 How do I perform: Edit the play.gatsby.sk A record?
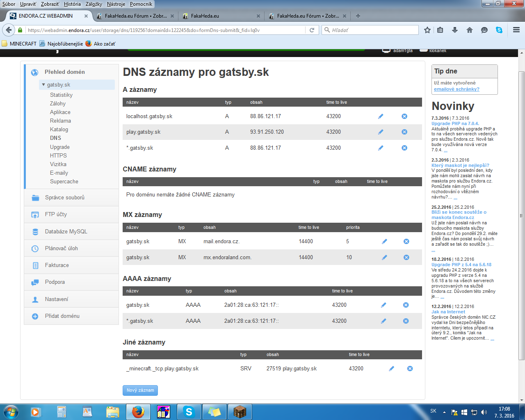(x=381, y=132)
